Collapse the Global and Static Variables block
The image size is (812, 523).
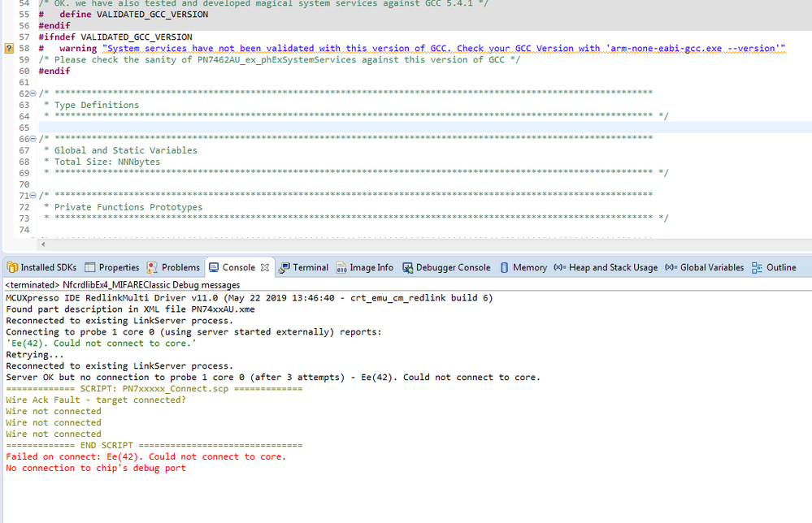31,139
